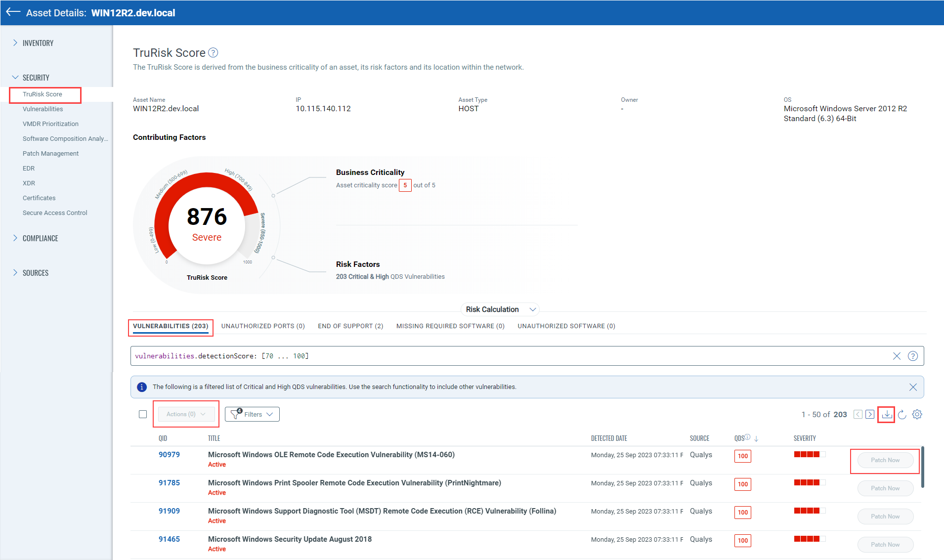Collapse the Security section

(x=31, y=78)
